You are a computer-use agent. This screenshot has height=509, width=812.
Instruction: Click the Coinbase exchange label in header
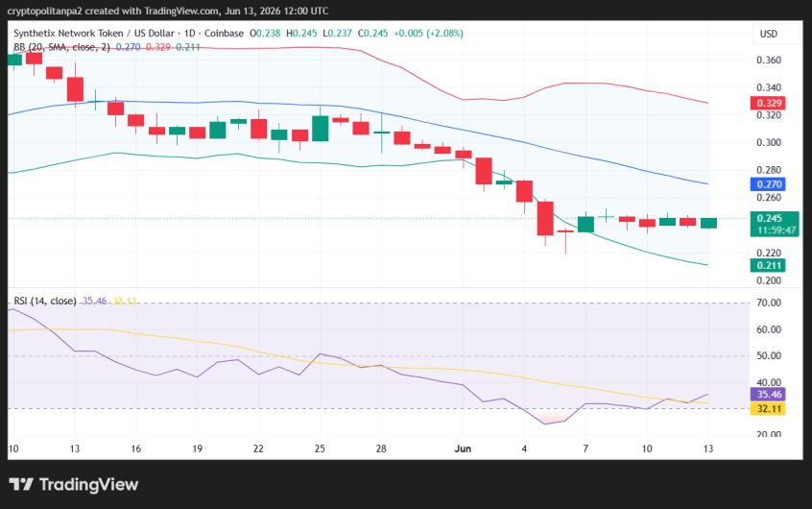click(x=224, y=34)
